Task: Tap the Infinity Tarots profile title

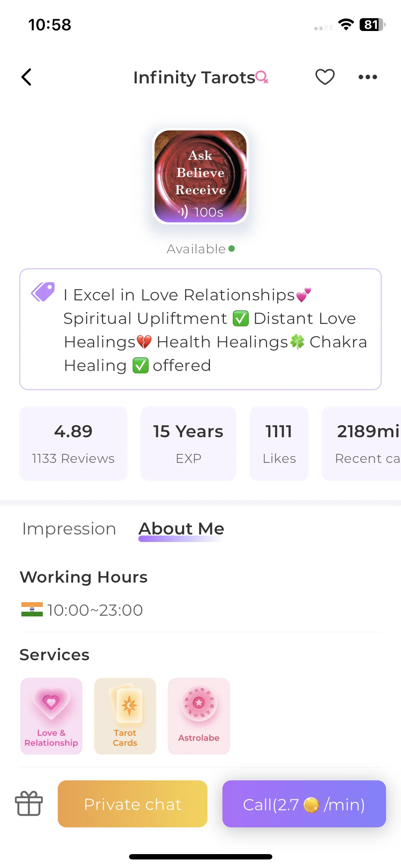Action: pyautogui.click(x=194, y=78)
